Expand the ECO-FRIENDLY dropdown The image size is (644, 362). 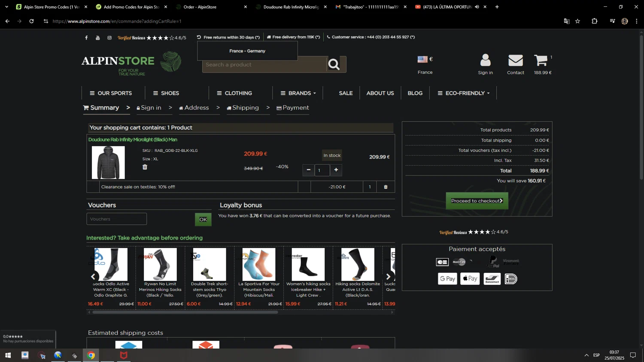click(463, 93)
